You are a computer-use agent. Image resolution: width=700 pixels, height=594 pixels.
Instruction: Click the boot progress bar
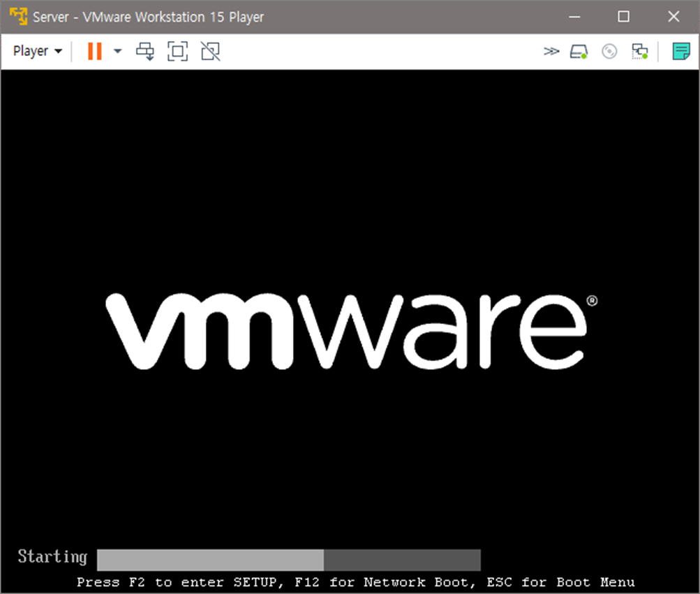288,560
